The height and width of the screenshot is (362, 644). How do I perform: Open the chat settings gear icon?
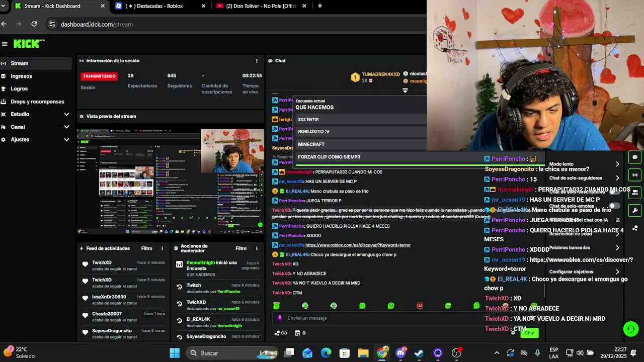(513, 332)
